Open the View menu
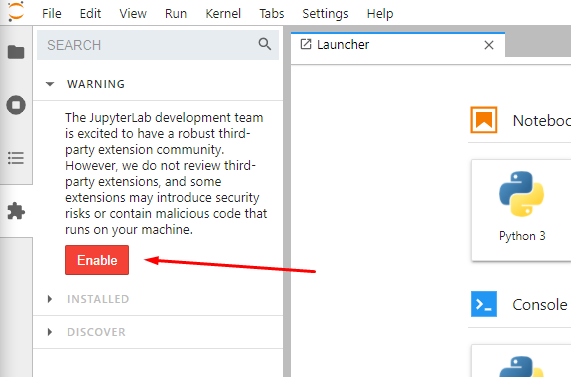This screenshot has height=377, width=571. 133,13
